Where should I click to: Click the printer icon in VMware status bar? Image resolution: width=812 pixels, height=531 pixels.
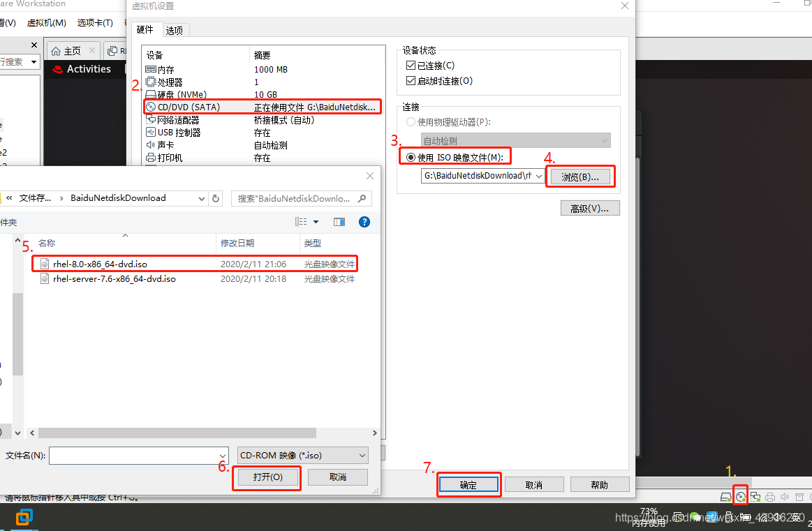tap(770, 496)
